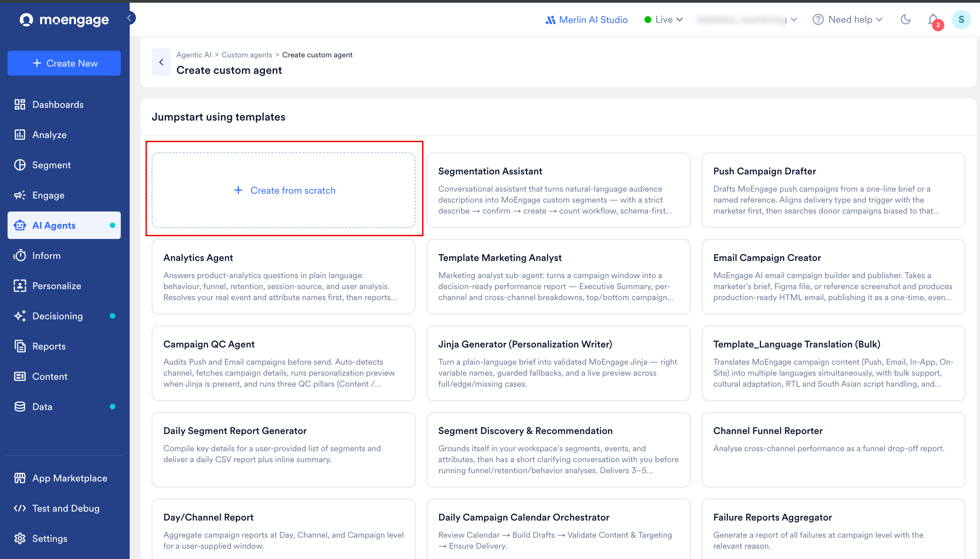980x559 pixels.
Task: Click the Settings gear icon
Action: coord(20,538)
